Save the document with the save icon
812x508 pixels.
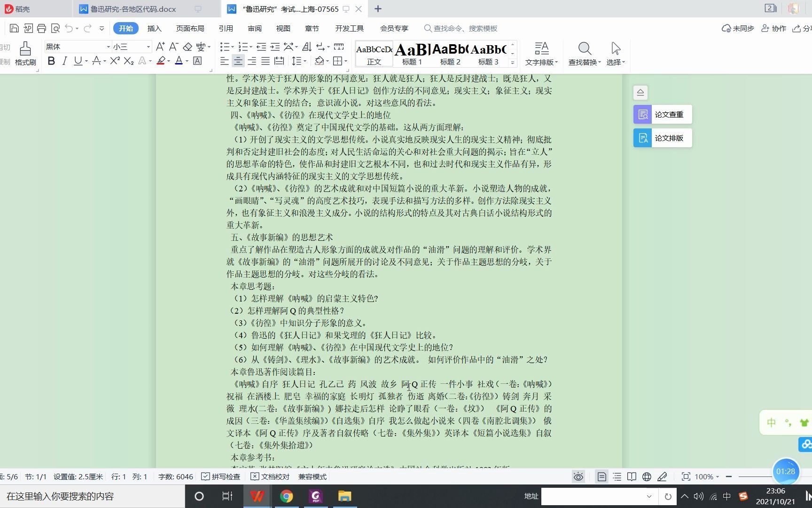point(14,28)
